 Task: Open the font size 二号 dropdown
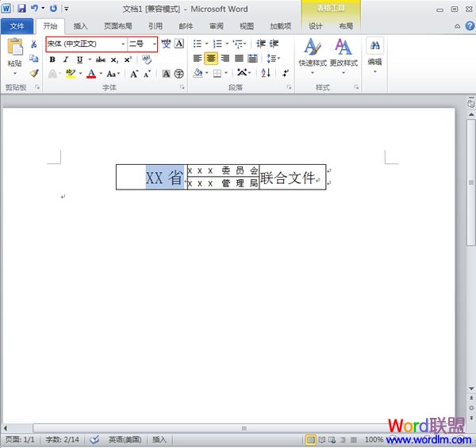(155, 44)
